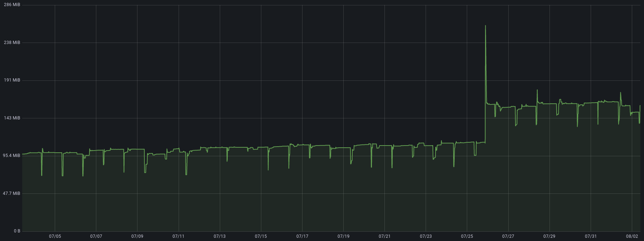Click the 07/13 date label
644x241 pixels.
(220, 236)
